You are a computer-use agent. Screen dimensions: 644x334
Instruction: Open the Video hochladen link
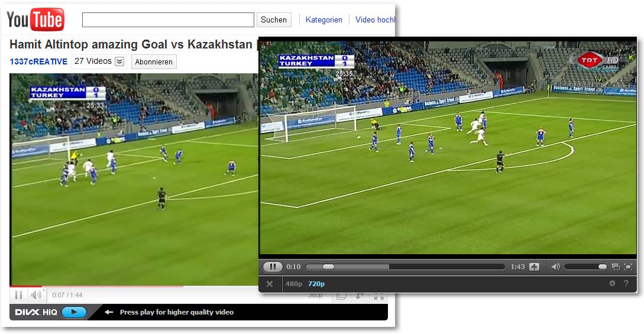[x=374, y=20]
